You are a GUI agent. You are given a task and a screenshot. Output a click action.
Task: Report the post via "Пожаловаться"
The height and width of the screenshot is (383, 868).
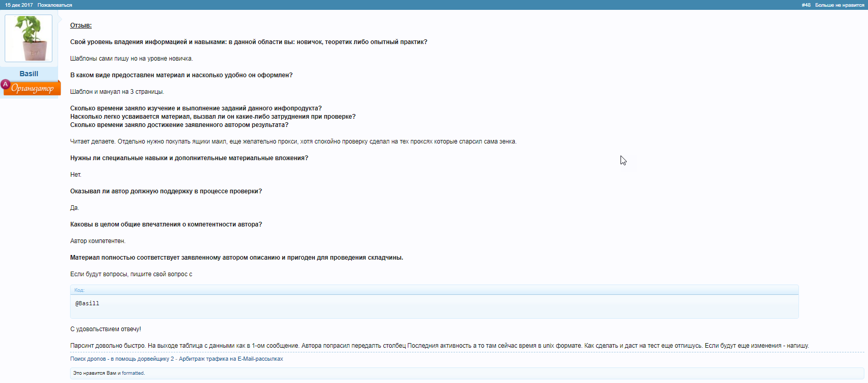(54, 5)
